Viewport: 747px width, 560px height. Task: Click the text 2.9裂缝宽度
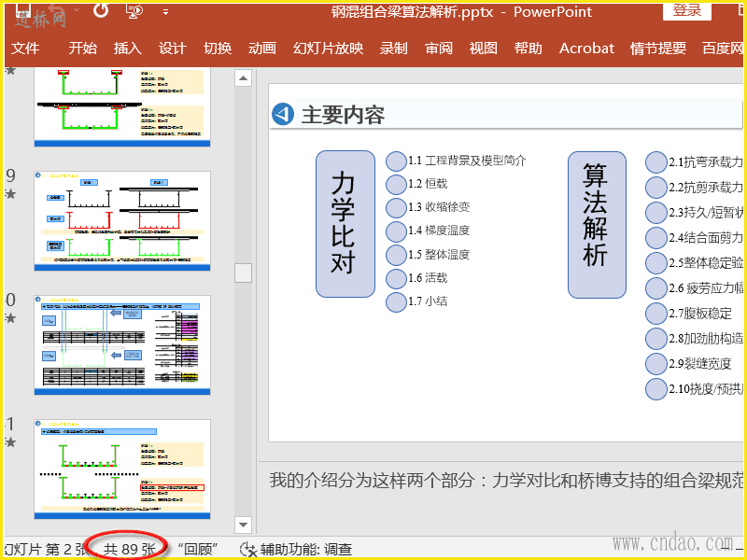coord(699,364)
